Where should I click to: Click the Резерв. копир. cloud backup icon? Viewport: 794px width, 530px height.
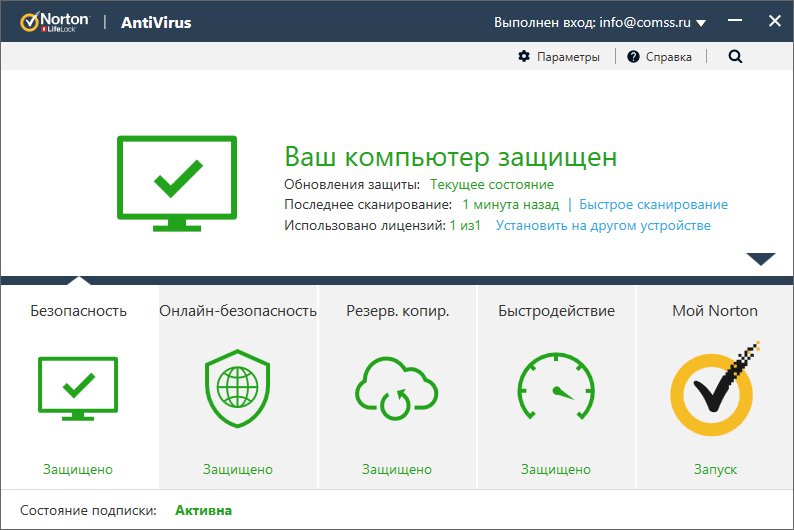(x=396, y=388)
